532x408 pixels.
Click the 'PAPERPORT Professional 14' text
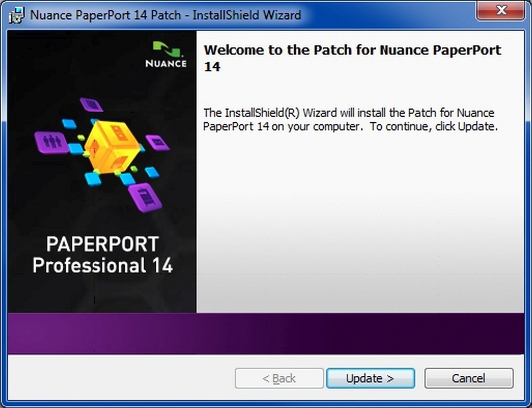pos(102,255)
